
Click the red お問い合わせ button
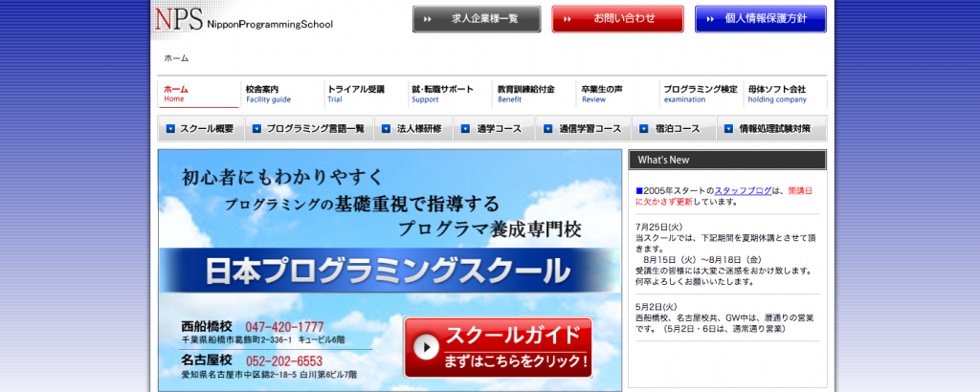click(x=617, y=19)
